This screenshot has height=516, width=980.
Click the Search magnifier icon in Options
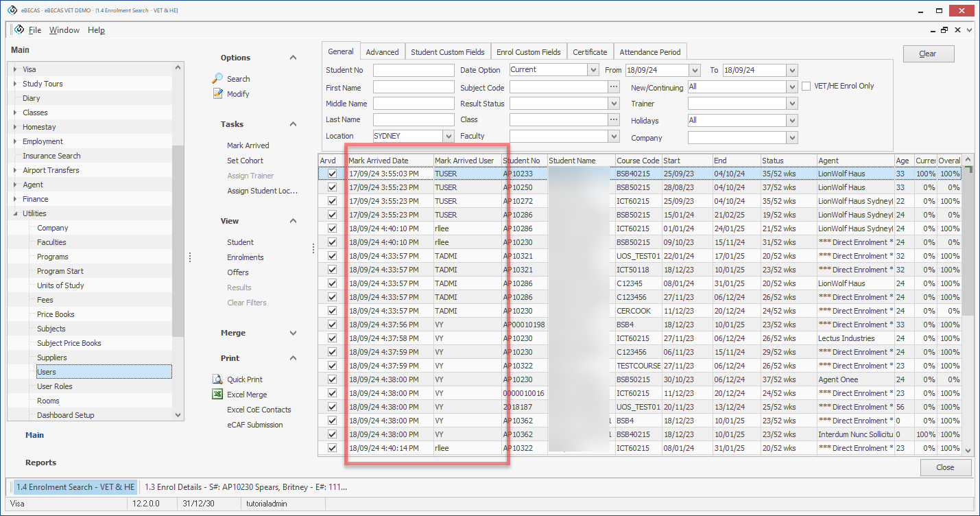217,78
